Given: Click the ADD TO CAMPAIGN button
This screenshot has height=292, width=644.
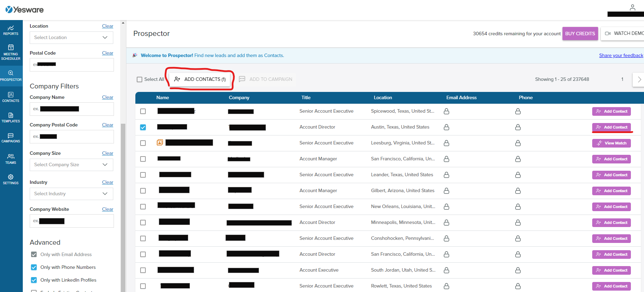Looking at the screenshot, I should pos(266,79).
